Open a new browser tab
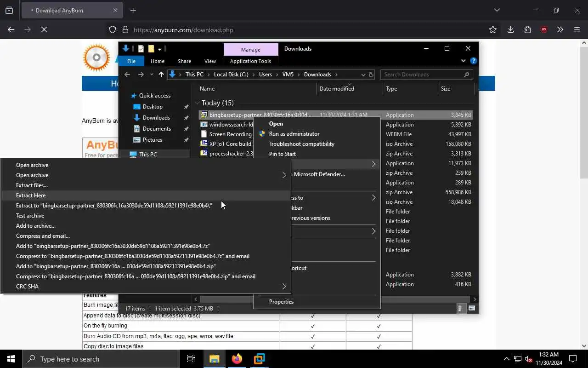The width and height of the screenshot is (588, 368). pos(133,11)
